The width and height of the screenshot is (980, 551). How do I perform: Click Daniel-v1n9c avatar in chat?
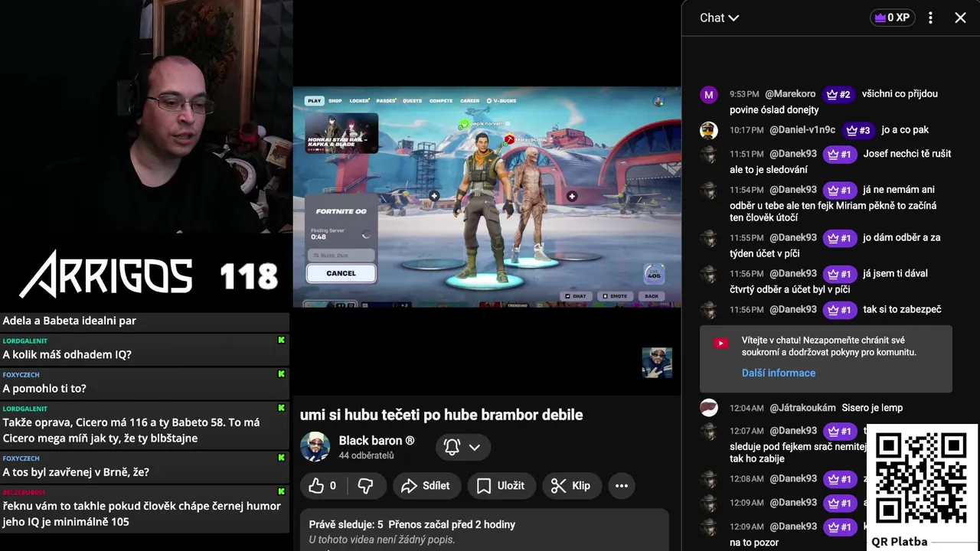pyautogui.click(x=708, y=130)
